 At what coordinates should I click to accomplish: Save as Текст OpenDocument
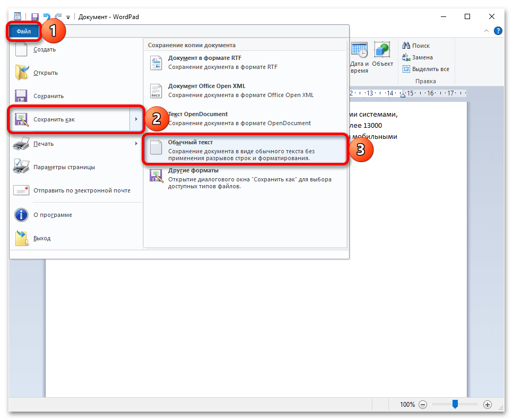click(x=245, y=119)
